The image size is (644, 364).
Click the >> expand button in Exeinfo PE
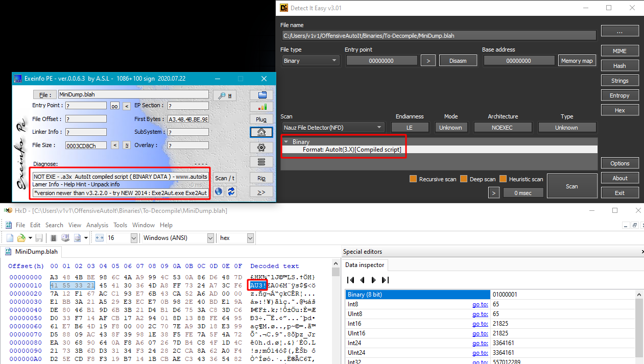click(x=261, y=192)
